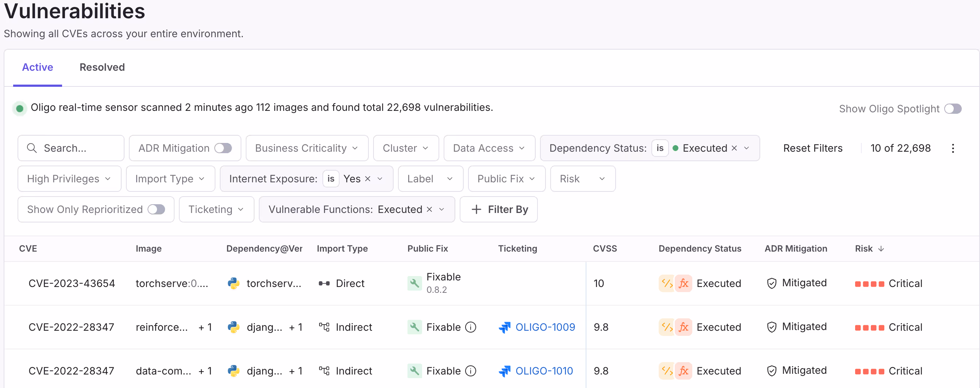Click the Dependency Status column header

tap(700, 249)
